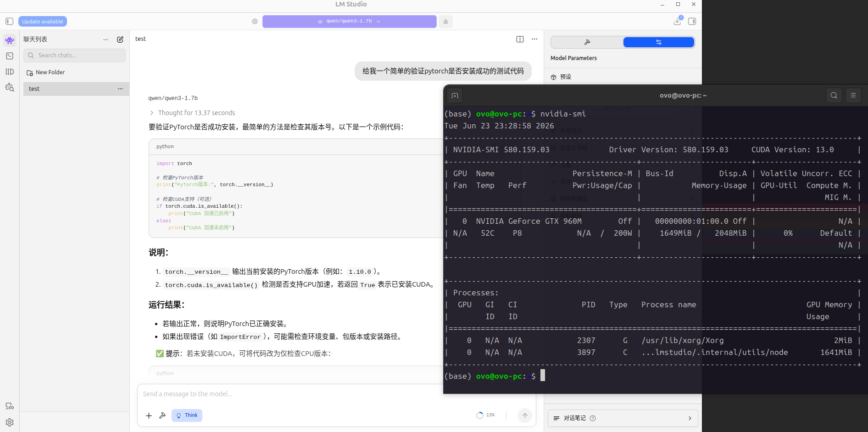Open options menu for test chat
The height and width of the screenshot is (432, 868).
(120, 89)
